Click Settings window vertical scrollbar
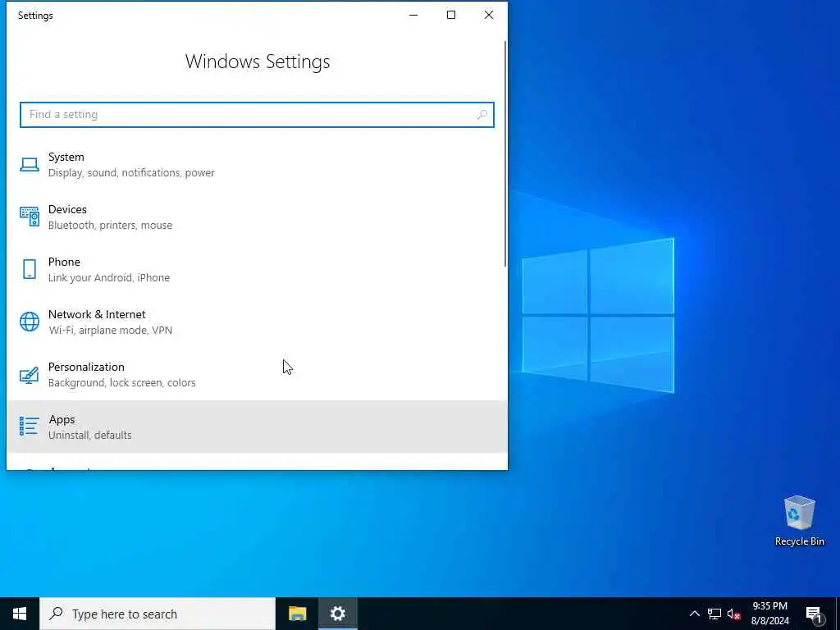 point(505,153)
